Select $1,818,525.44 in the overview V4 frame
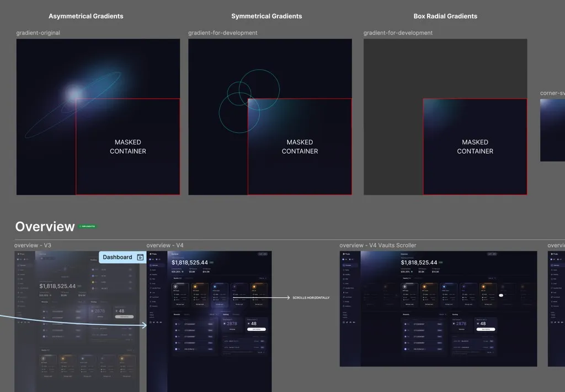The height and width of the screenshot is (392, 565). [190, 262]
